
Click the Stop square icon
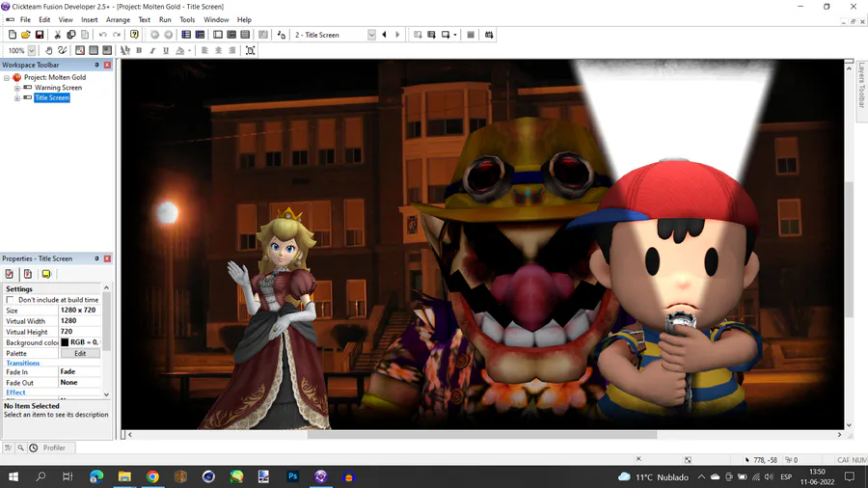471,35
